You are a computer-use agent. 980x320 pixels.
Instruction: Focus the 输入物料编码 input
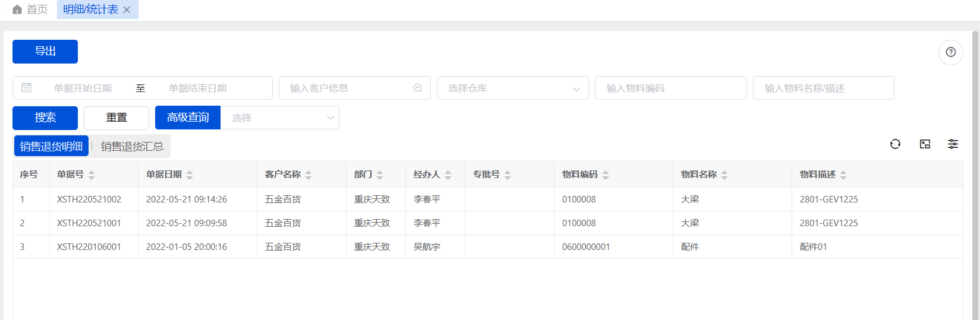pyautogui.click(x=671, y=88)
